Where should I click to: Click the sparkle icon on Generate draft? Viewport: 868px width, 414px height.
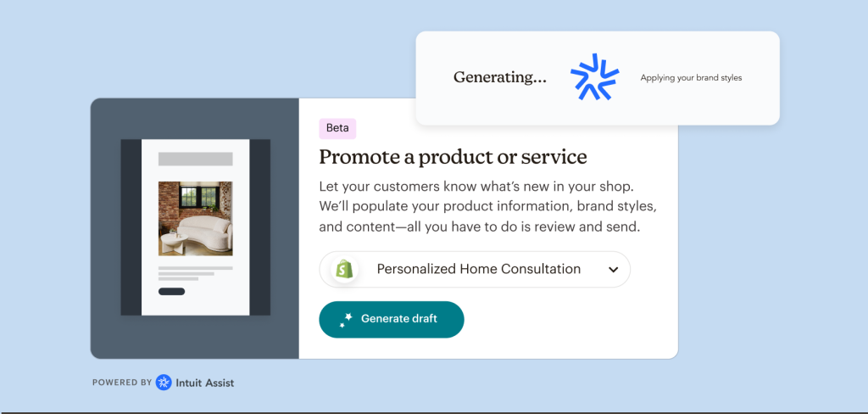point(345,320)
